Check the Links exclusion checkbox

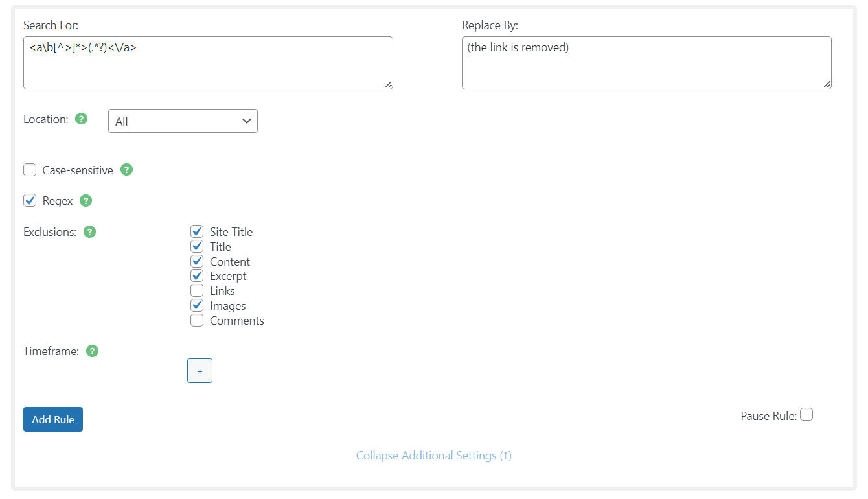point(197,291)
